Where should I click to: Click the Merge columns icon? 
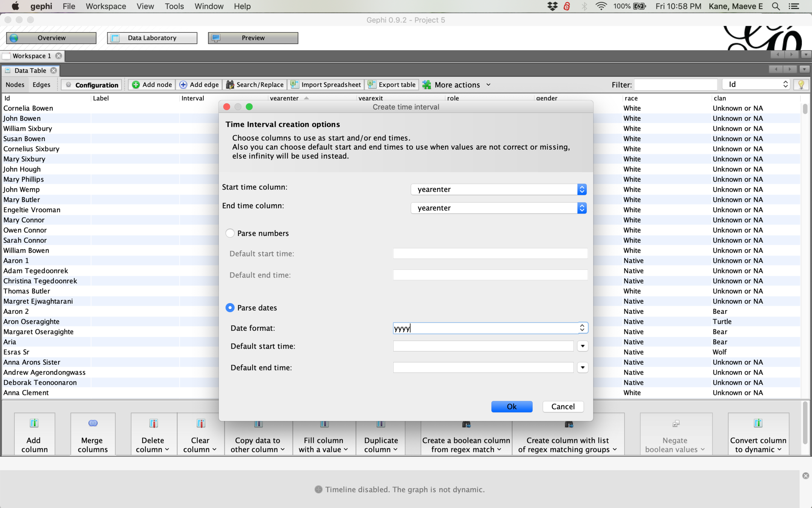93,423
